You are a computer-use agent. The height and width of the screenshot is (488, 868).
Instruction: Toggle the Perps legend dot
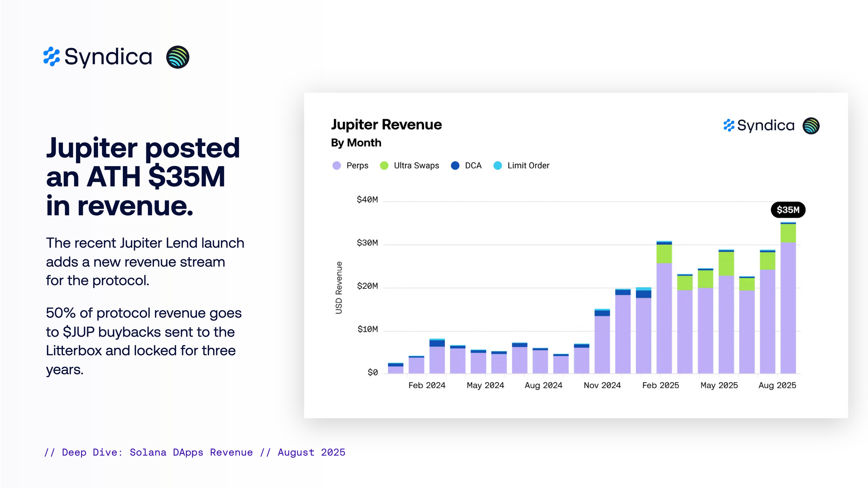(337, 166)
